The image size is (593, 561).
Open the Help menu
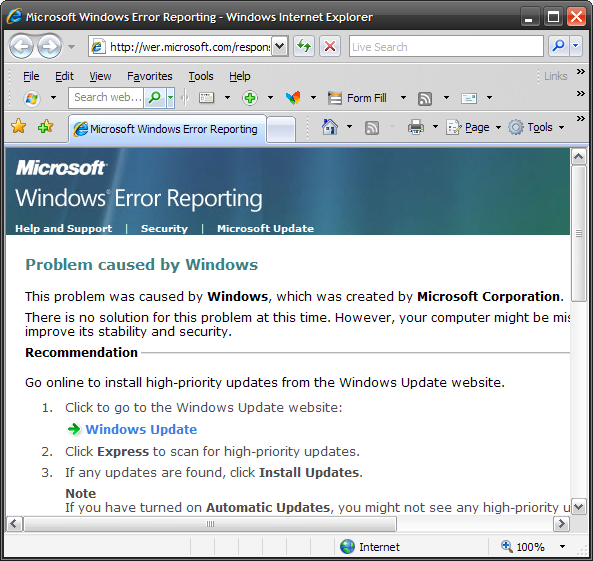[x=239, y=76]
